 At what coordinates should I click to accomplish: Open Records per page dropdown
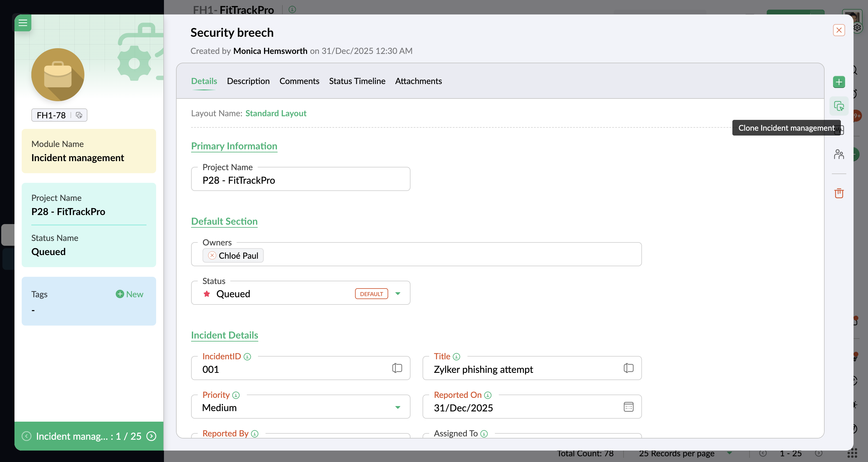[729, 453]
